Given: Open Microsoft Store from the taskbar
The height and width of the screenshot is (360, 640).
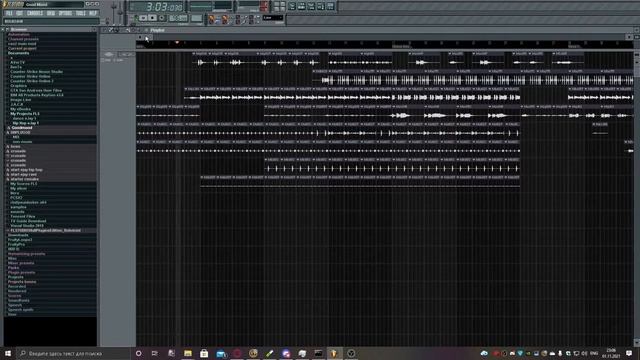Looking at the screenshot, I should (x=204, y=353).
